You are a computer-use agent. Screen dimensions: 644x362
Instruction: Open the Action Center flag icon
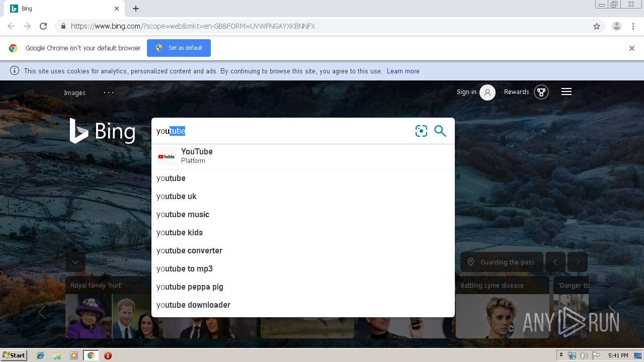(596, 355)
